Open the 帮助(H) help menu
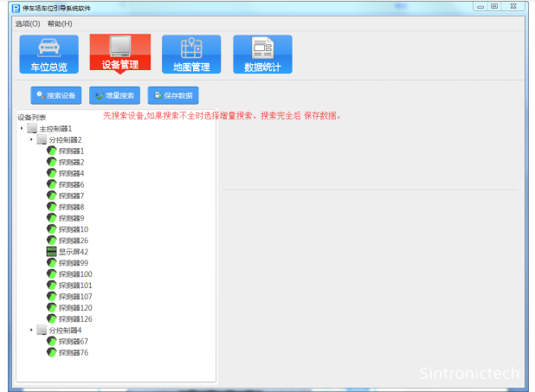 pos(60,23)
